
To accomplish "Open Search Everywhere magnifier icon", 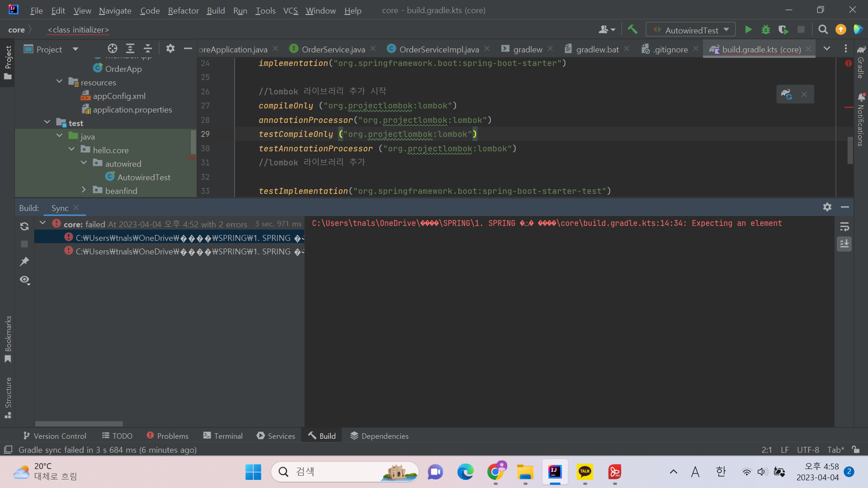I will click(823, 30).
